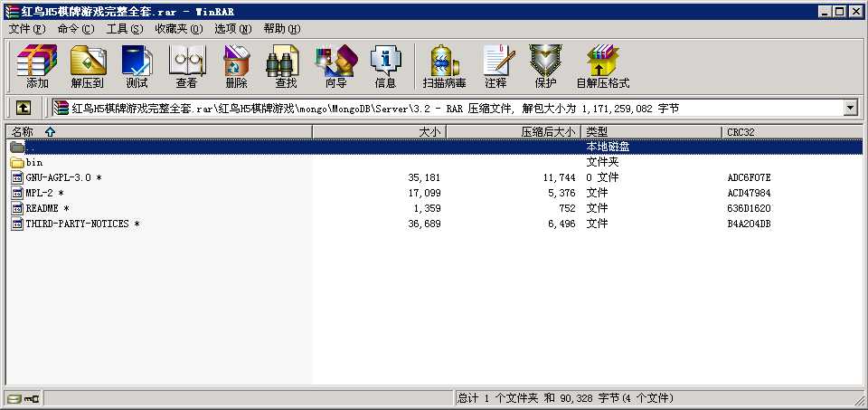Open the Favorites (收藏夹) menu

point(174,29)
